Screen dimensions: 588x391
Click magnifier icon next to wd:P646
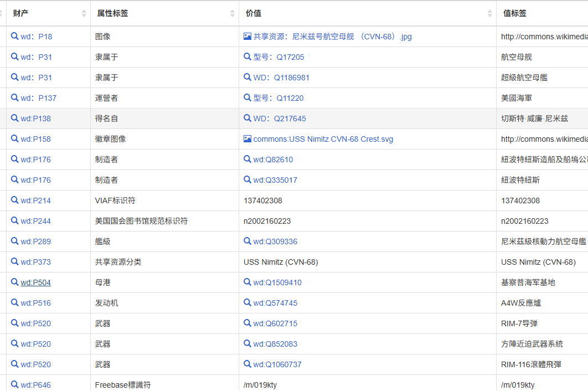coord(14,384)
